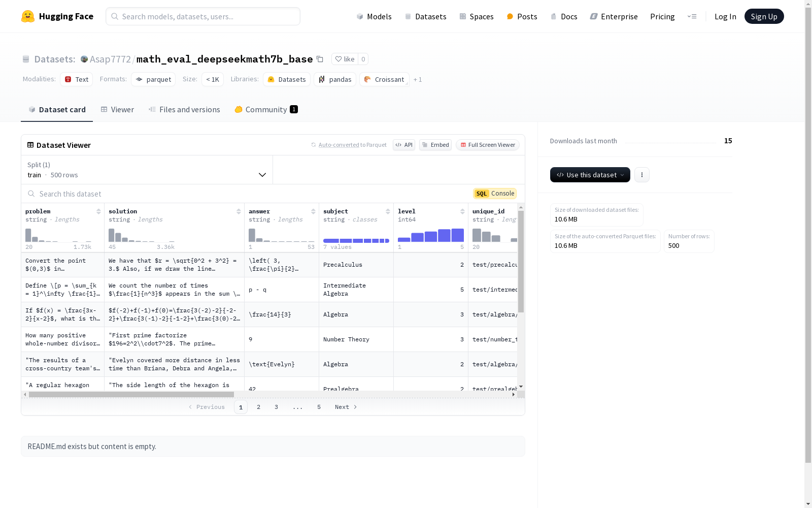Open Enterprise in the top navigation
This screenshot has width=812, height=508.
coord(614,16)
